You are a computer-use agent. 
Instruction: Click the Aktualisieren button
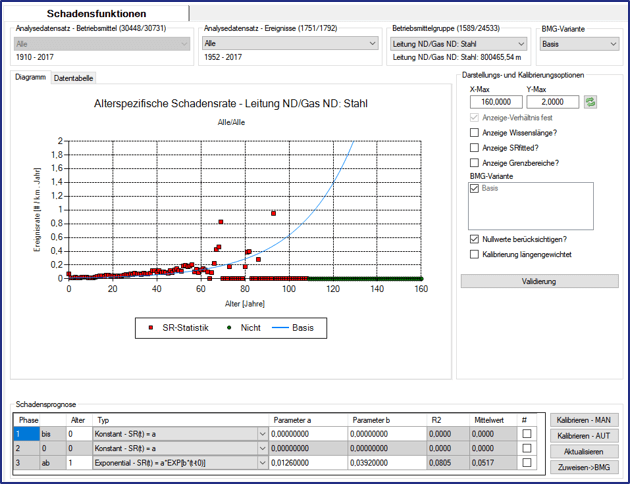click(584, 452)
